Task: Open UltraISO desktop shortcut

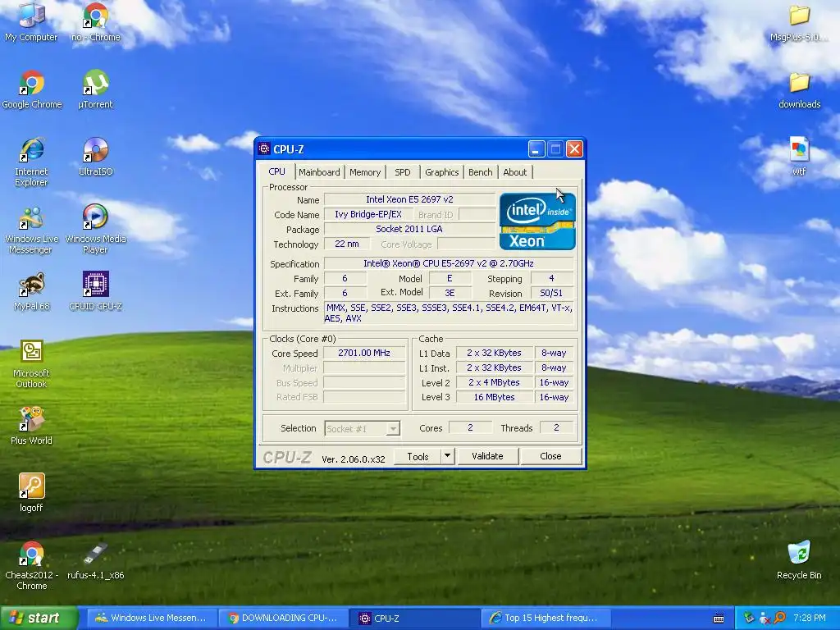Action: (95, 157)
